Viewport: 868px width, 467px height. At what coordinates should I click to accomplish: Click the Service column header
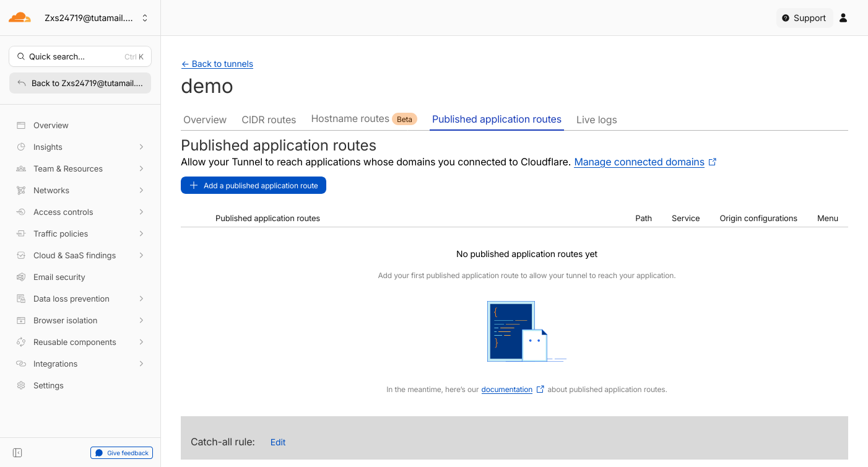(685, 219)
